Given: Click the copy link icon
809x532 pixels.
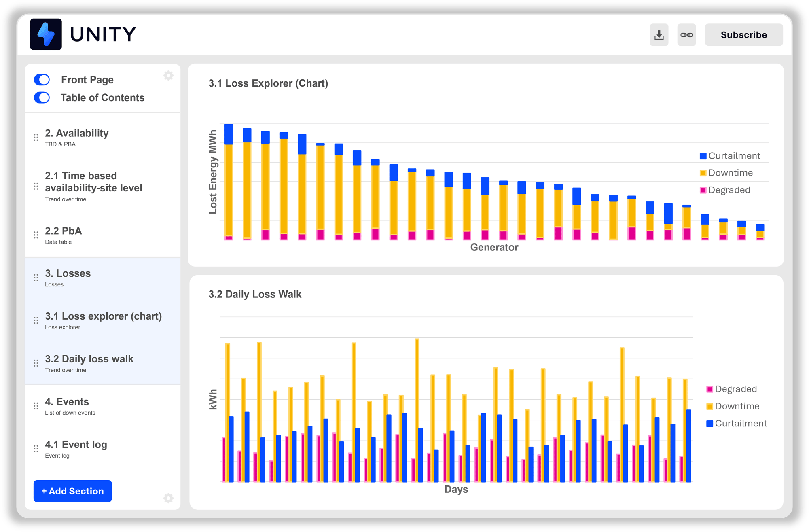Looking at the screenshot, I should 686,35.
